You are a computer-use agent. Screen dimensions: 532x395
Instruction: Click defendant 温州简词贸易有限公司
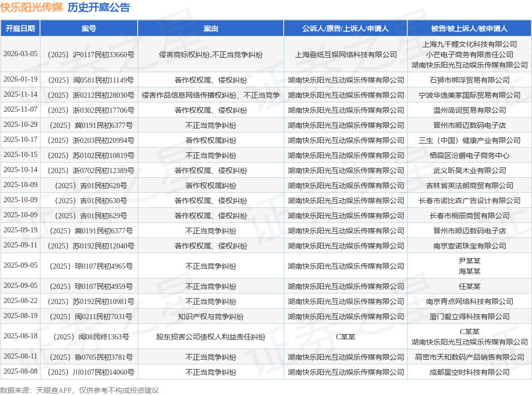[x=470, y=110]
